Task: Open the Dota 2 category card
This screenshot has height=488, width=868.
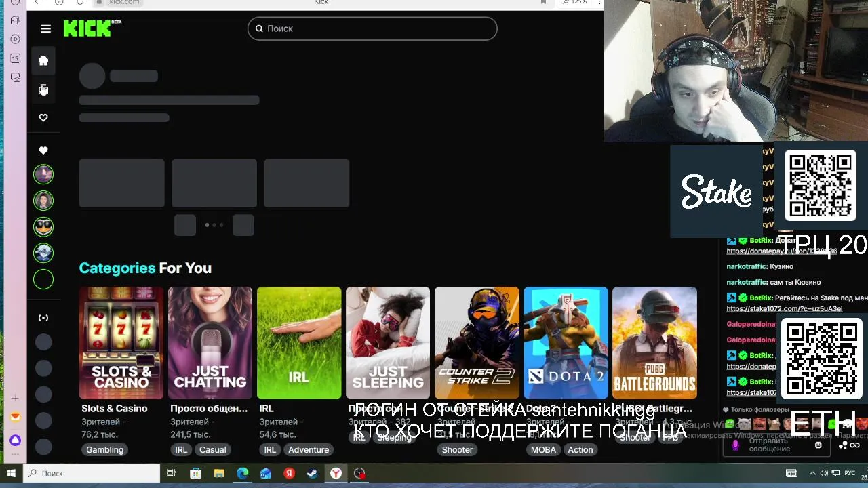Action: 566,343
